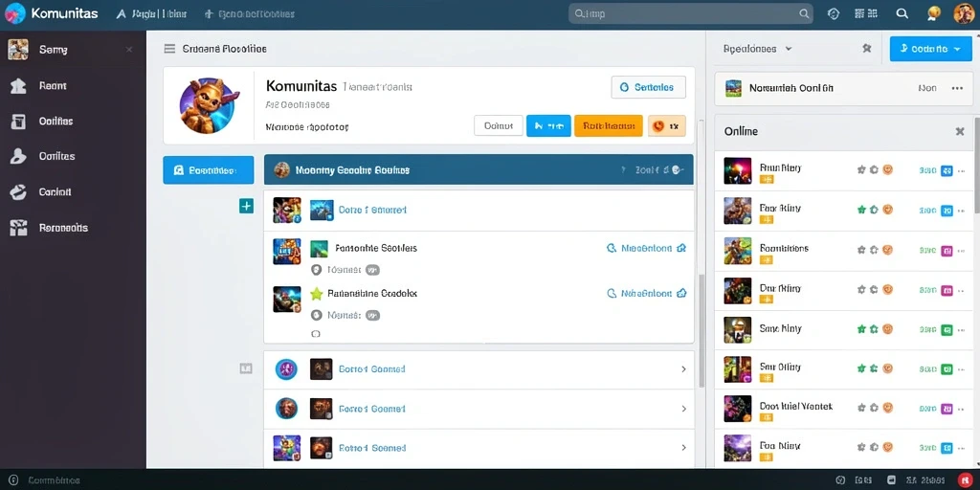
Task: Open the hamburger menu beside the breadcrumb
Action: (168, 49)
